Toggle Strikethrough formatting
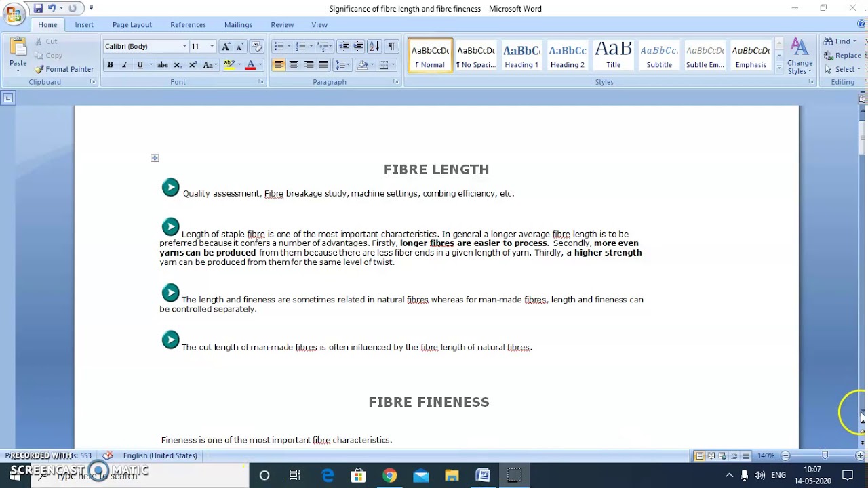The width and height of the screenshot is (868, 488). [163, 65]
